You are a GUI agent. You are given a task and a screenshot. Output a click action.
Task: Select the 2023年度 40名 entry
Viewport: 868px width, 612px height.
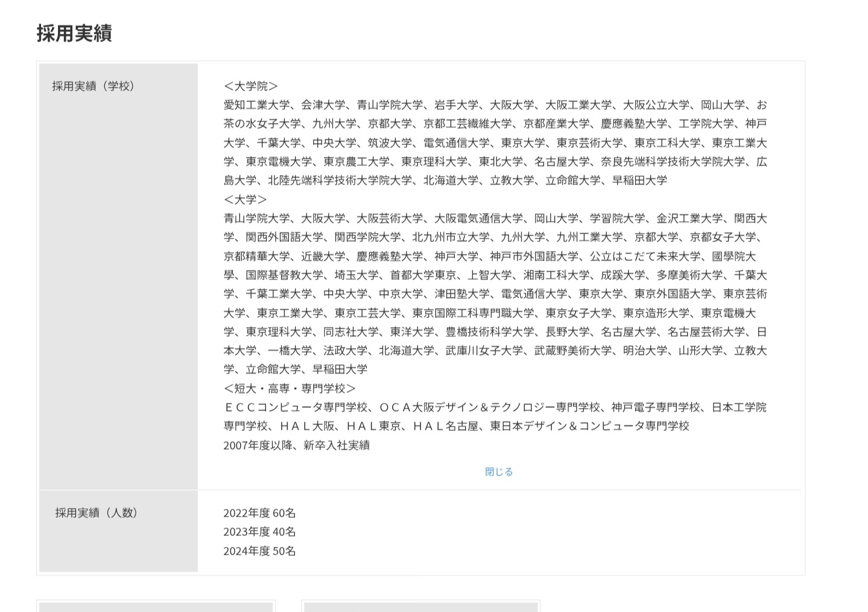[259, 532]
